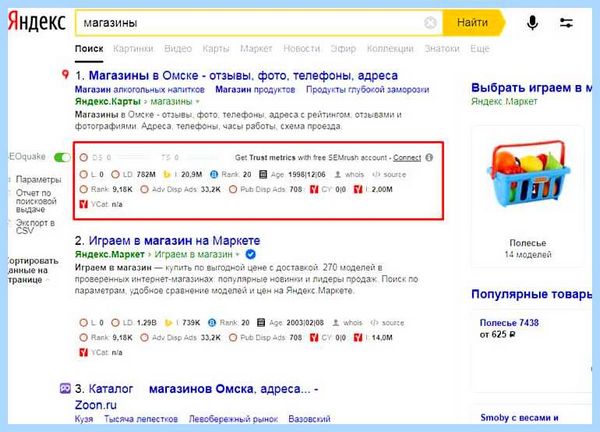Toggle the SEOquake switch off
Image resolution: width=600 pixels, height=432 pixels.
point(62,157)
